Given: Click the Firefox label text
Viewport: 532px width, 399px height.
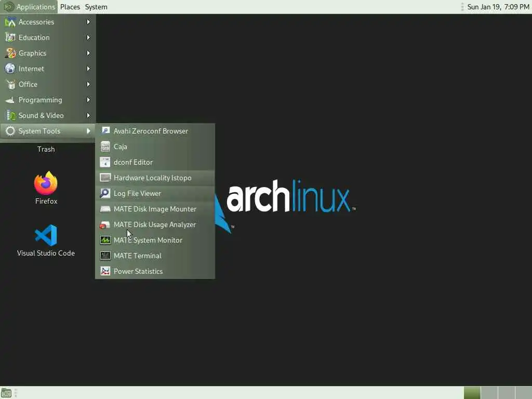Looking at the screenshot, I should point(46,201).
